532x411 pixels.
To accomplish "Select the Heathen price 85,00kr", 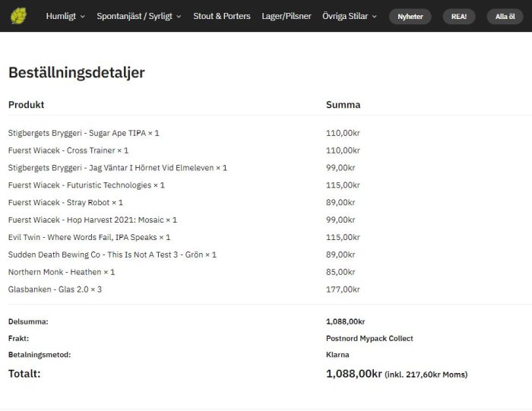I will tap(340, 272).
